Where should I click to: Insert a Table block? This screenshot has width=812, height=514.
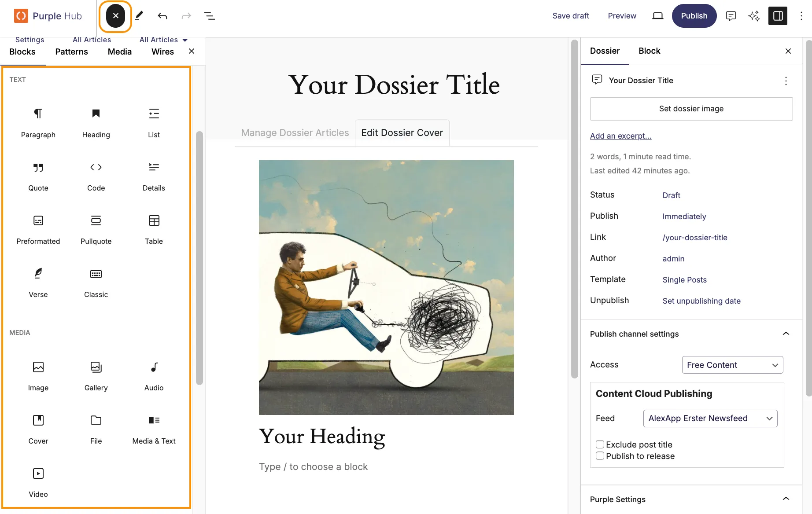click(154, 229)
